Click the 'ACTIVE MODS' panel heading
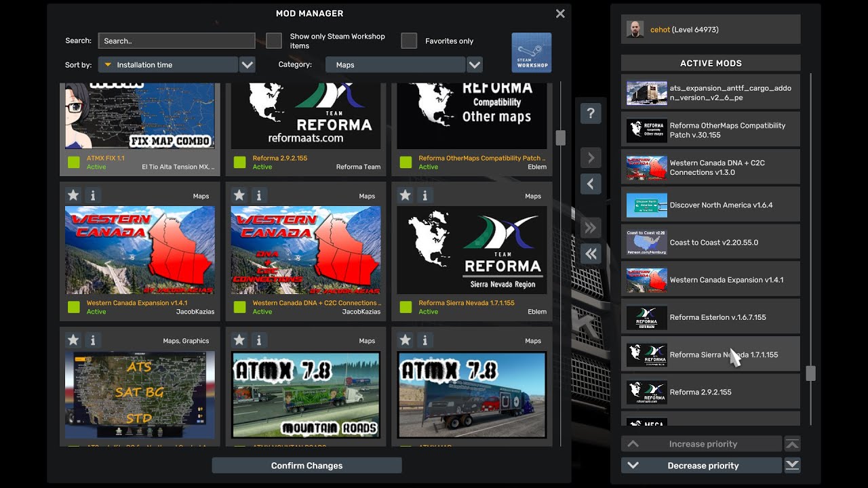The height and width of the screenshot is (488, 868). click(711, 63)
